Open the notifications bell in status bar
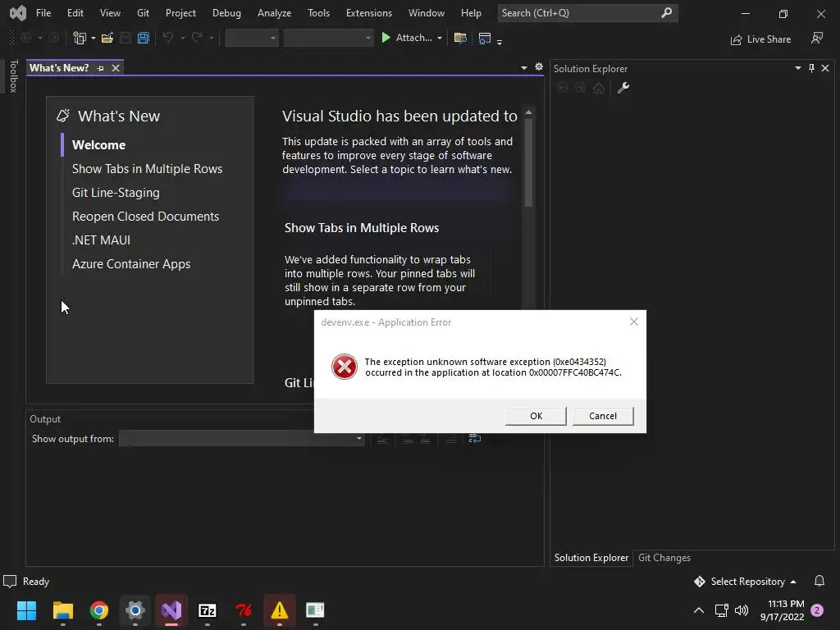 (819, 582)
